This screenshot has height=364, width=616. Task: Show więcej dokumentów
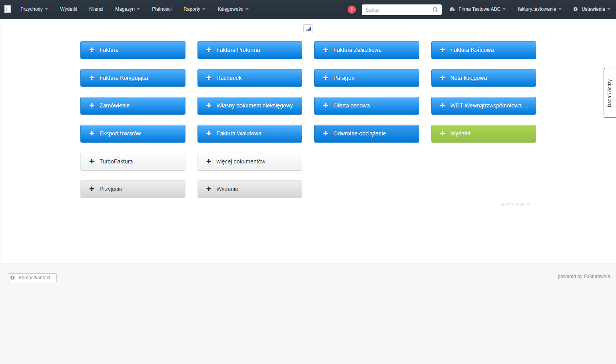(x=250, y=161)
